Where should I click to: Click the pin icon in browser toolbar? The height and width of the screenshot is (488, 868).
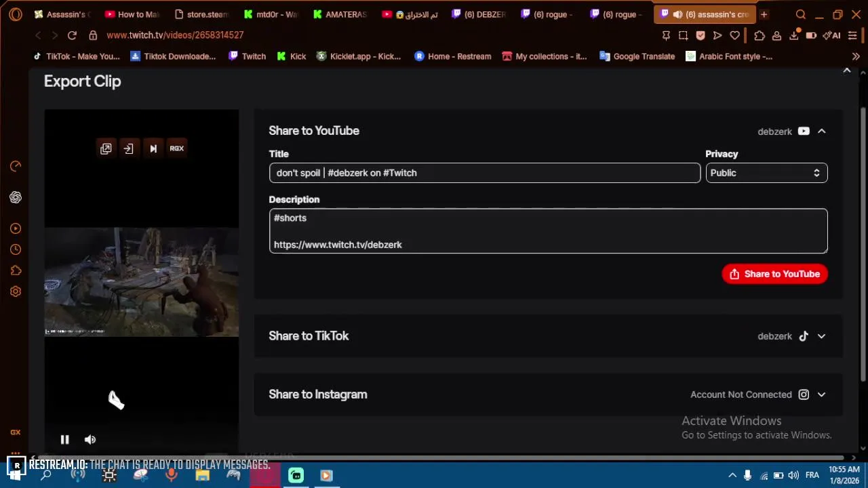coord(666,35)
